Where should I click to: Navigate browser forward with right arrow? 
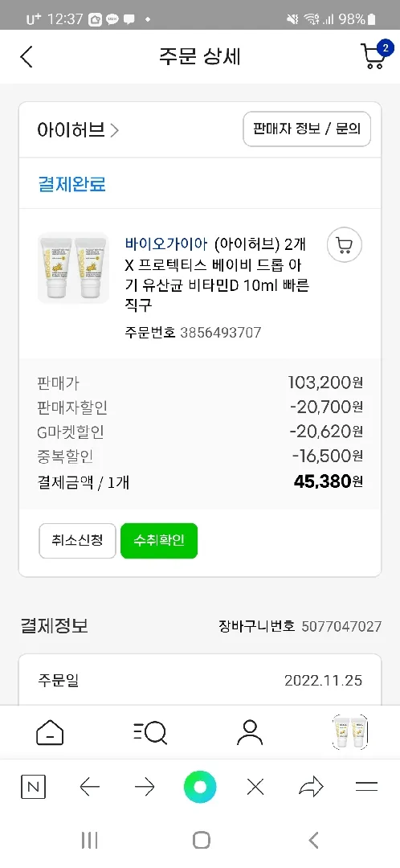[145, 787]
